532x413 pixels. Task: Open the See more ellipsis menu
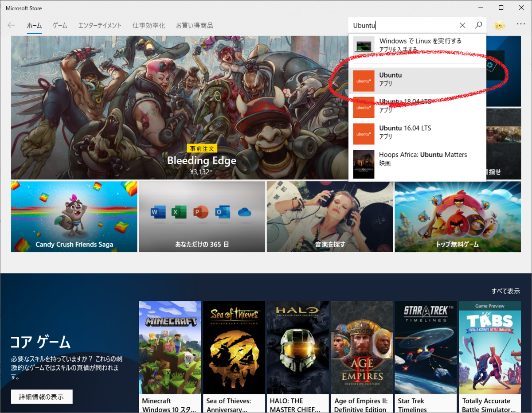point(521,24)
